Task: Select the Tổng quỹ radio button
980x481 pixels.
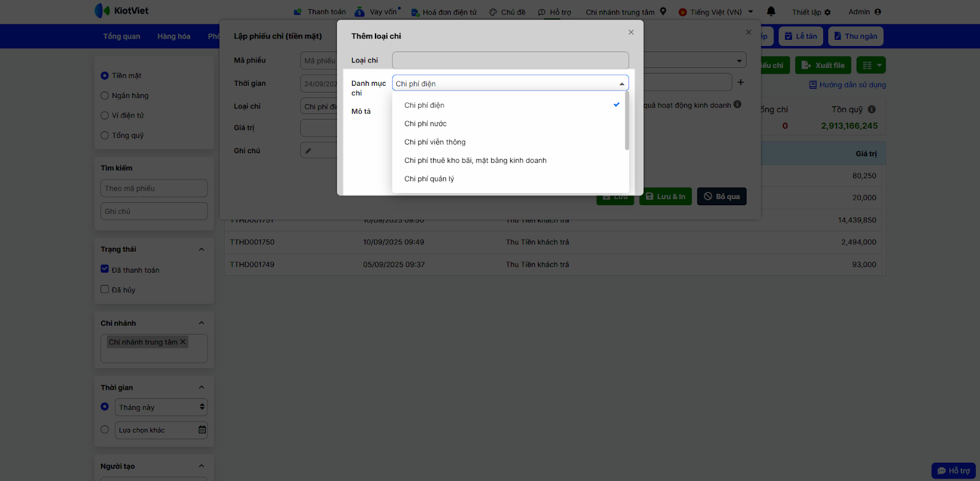Action: coord(105,135)
